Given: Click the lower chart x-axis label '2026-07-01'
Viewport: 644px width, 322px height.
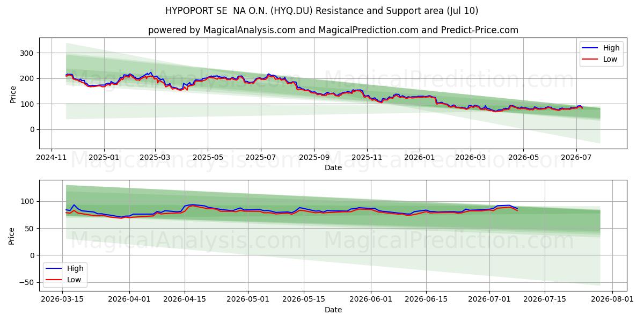Looking at the screenshot, I should [489, 301].
